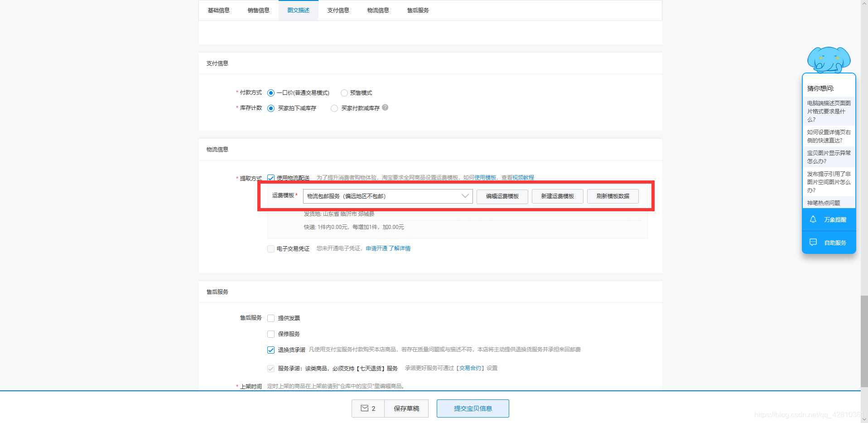Screen dimensions: 868x423
Task: Go to the 支付信息 tab
Action: [338, 10]
